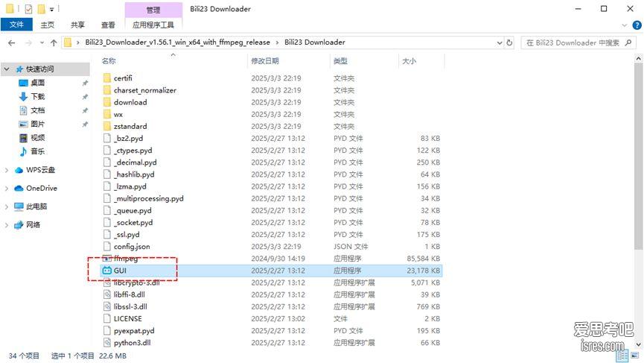Open Downloads in quick access
The width and height of the screenshot is (644, 363).
point(37,97)
